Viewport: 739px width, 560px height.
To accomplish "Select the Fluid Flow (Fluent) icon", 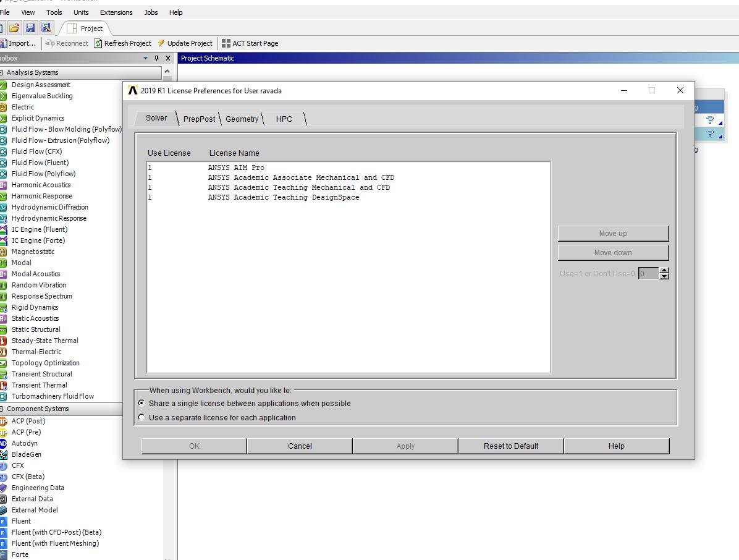I will tap(3, 163).
